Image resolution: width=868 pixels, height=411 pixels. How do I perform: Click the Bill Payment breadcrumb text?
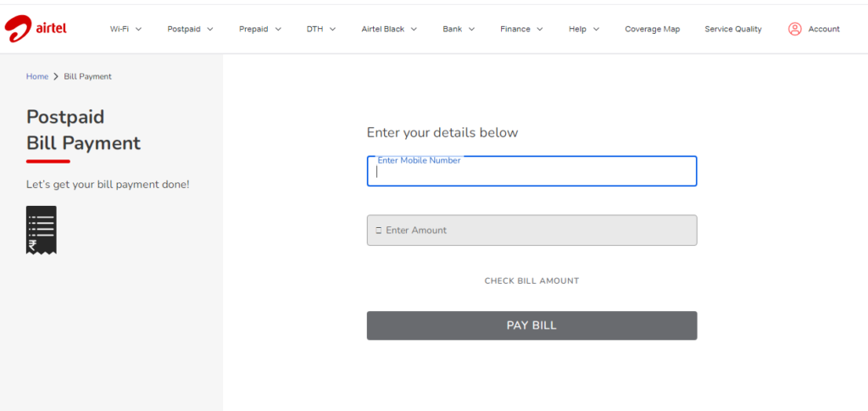[x=87, y=77]
